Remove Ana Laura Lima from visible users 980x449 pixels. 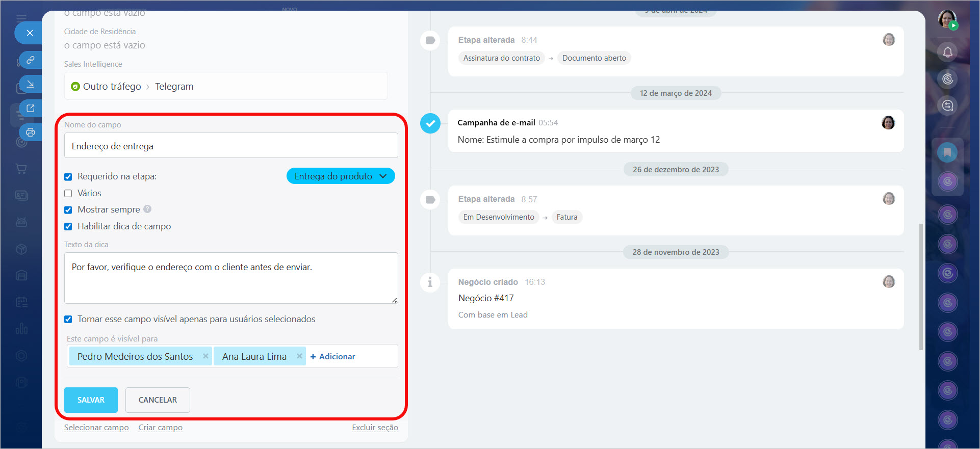(299, 356)
